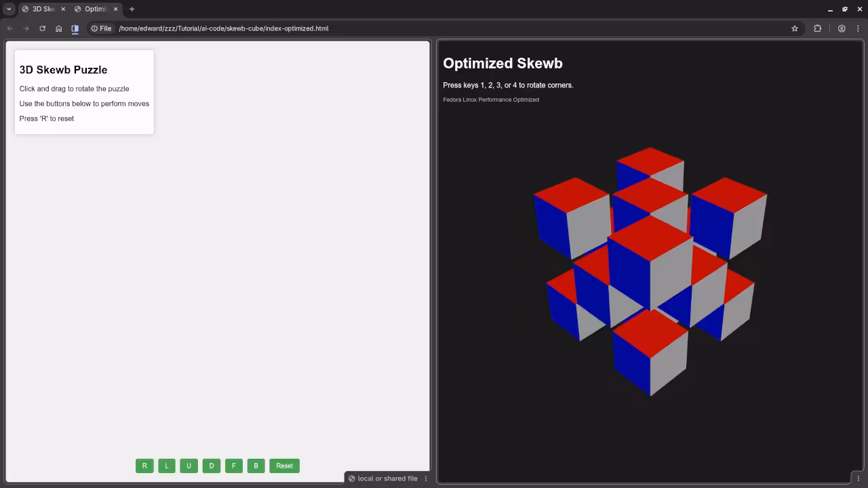Open the Extensions puzzle-piece icon

pyautogui.click(x=817, y=28)
